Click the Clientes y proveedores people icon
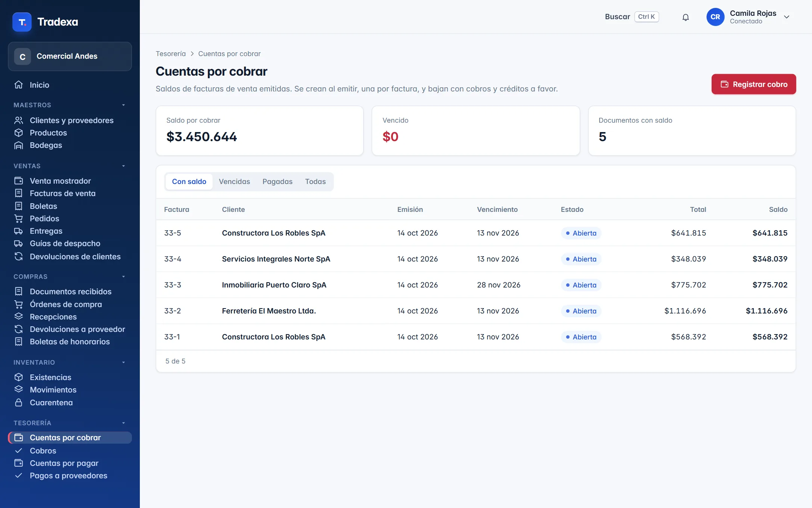812x508 pixels. tap(18, 120)
